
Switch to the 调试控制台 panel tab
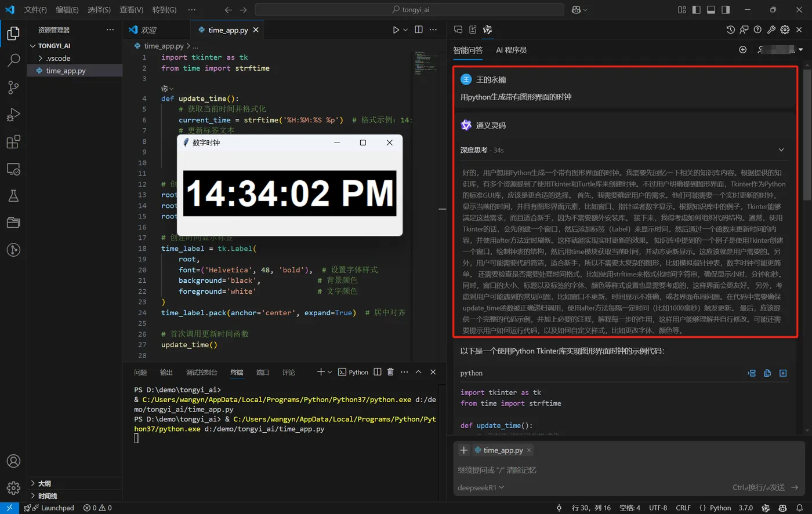pos(201,372)
